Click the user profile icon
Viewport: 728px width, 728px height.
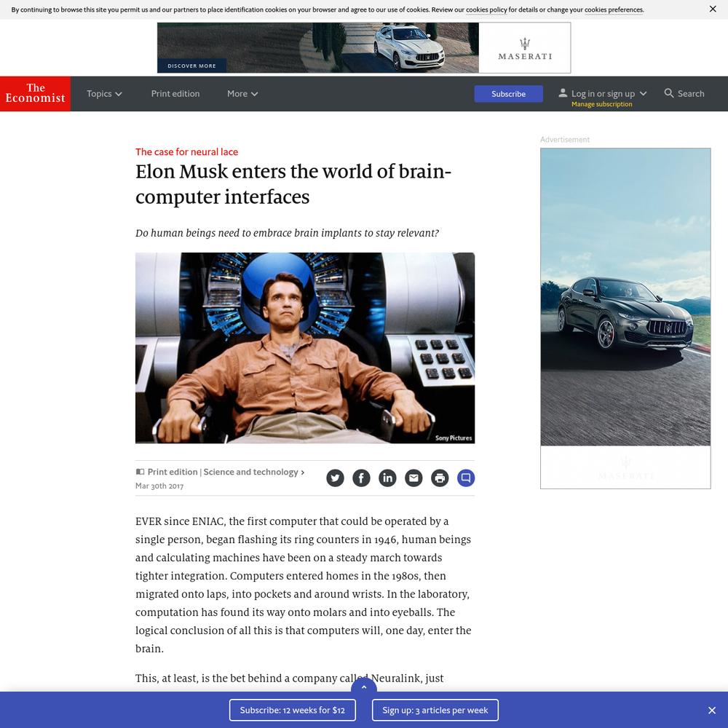point(563,93)
